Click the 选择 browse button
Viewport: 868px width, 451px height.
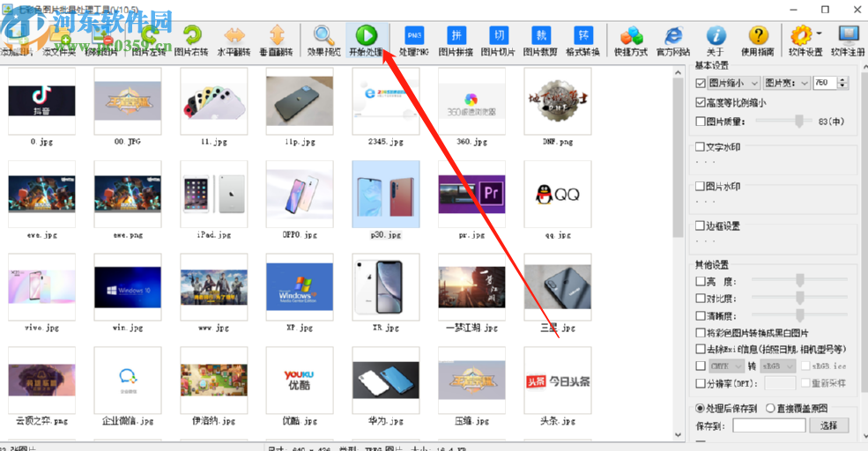coord(828,425)
